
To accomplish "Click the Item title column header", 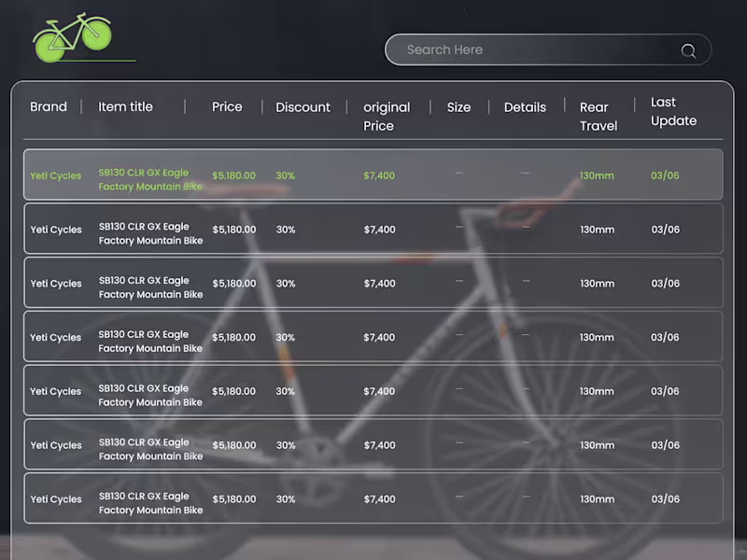I will (x=125, y=106).
